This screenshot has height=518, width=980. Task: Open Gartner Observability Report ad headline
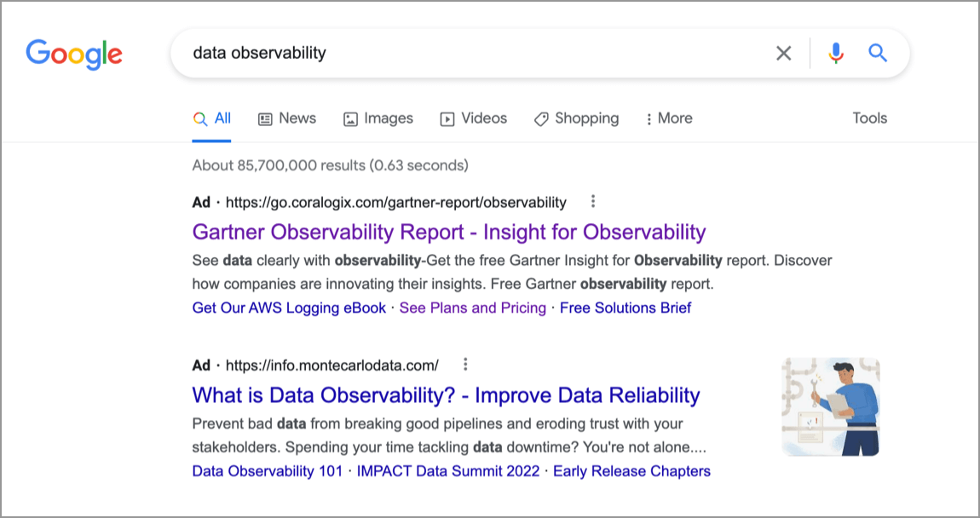[449, 232]
